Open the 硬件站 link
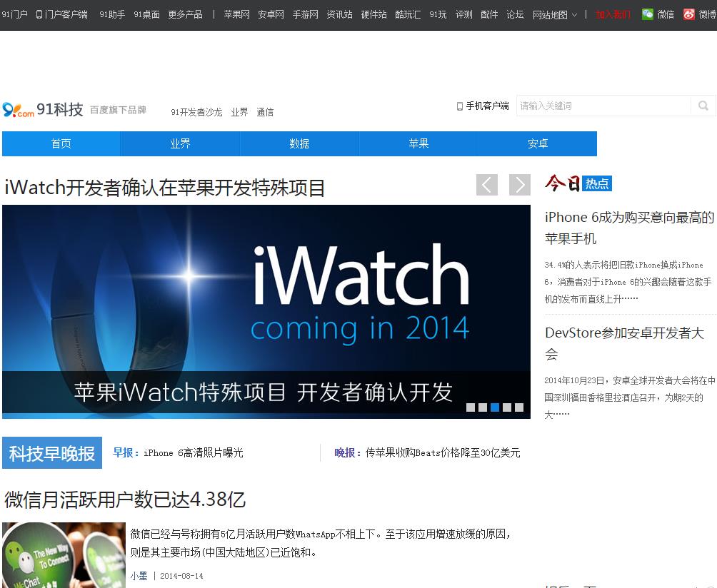 pyautogui.click(x=374, y=14)
